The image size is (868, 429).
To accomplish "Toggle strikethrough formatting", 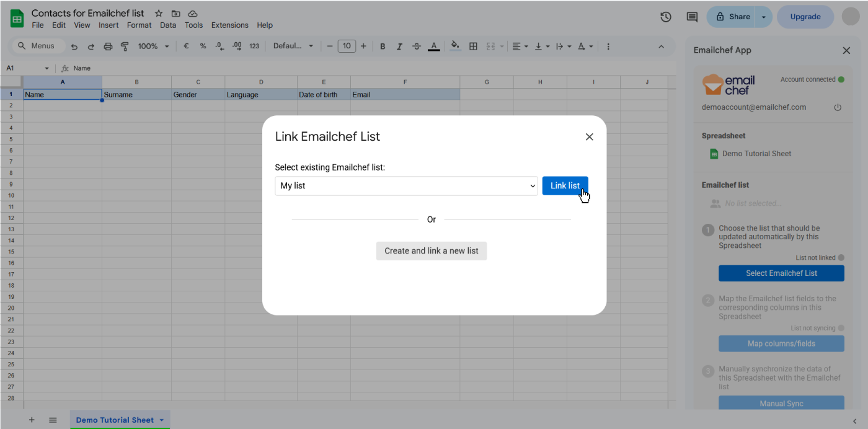I will click(x=416, y=46).
